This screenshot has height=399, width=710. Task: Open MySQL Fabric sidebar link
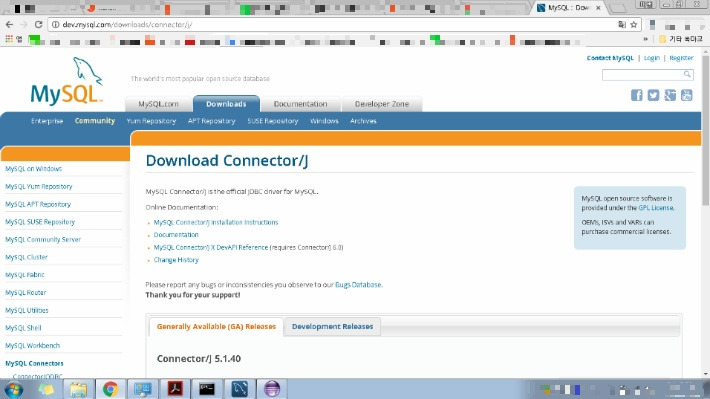25,275
